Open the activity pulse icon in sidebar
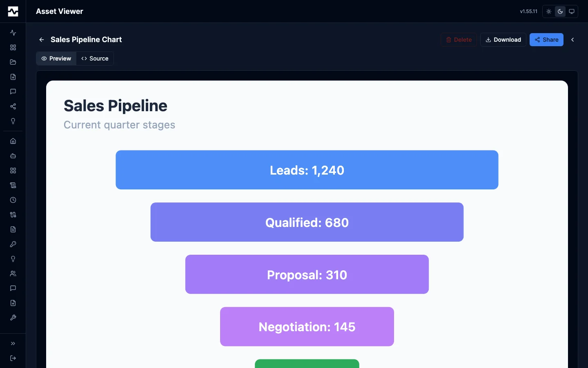This screenshot has width=588, height=368. [x=13, y=33]
